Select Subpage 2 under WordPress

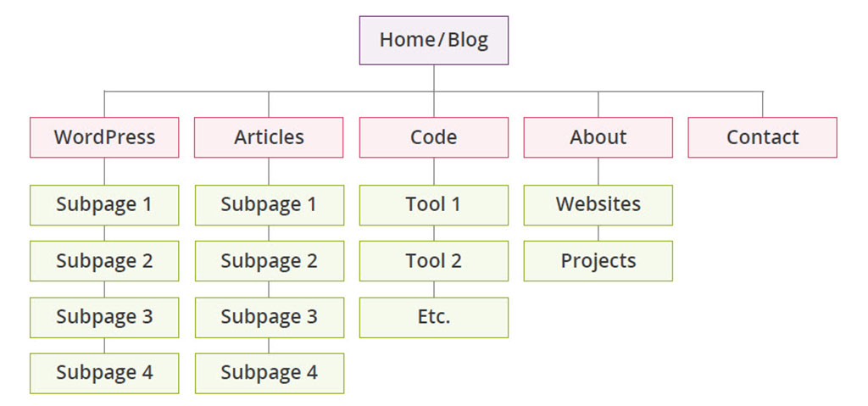[104, 261]
